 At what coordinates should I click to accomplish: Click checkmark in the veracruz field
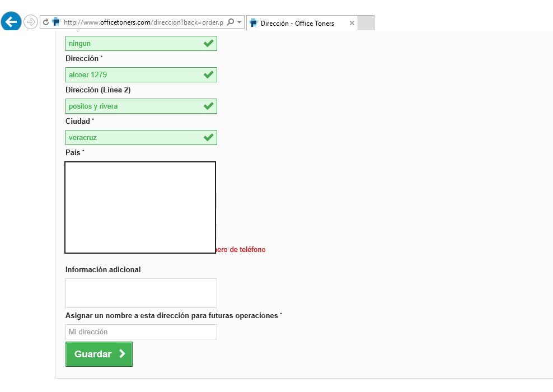click(208, 137)
